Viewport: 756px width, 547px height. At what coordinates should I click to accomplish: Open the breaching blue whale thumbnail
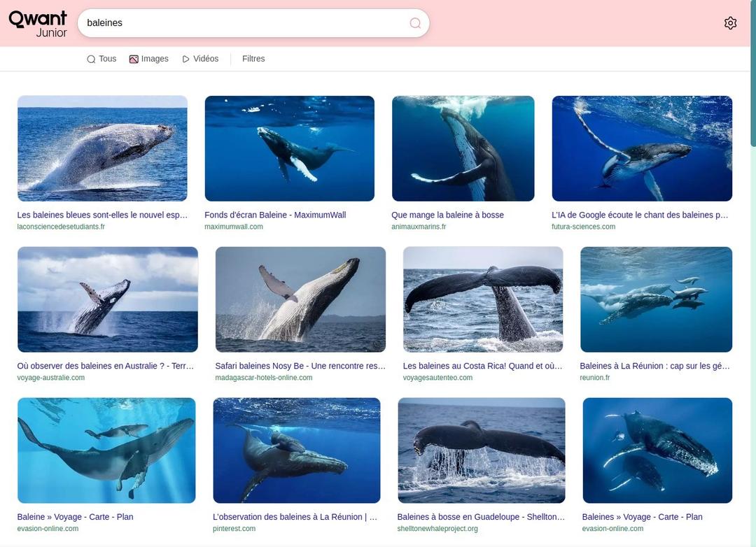(x=102, y=148)
